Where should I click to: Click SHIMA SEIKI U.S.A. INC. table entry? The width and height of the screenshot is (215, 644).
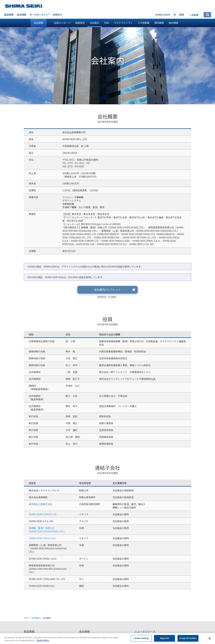[x=41, y=521]
